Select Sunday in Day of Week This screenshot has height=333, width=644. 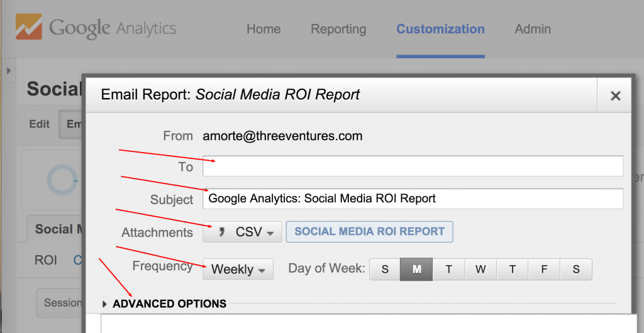pyautogui.click(x=385, y=270)
